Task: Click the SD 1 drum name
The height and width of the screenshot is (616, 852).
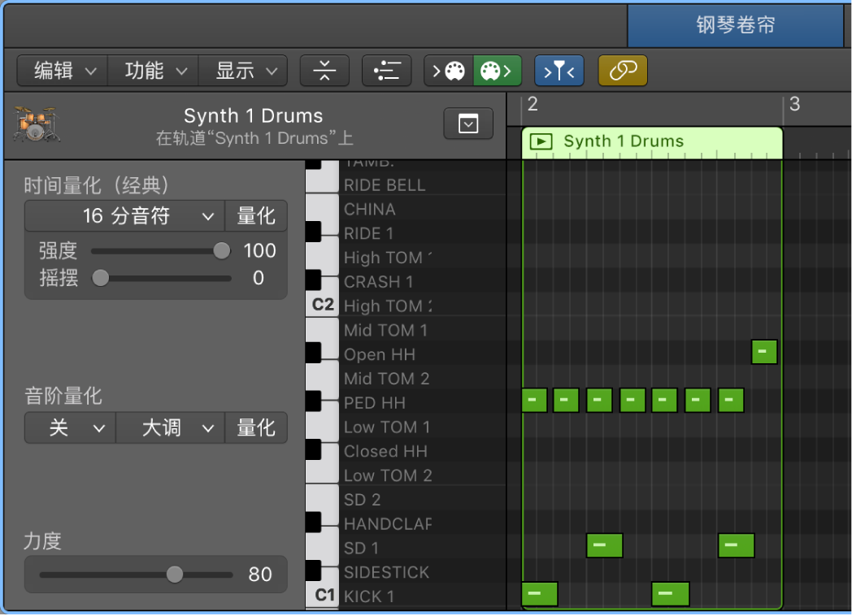Action: (361, 549)
